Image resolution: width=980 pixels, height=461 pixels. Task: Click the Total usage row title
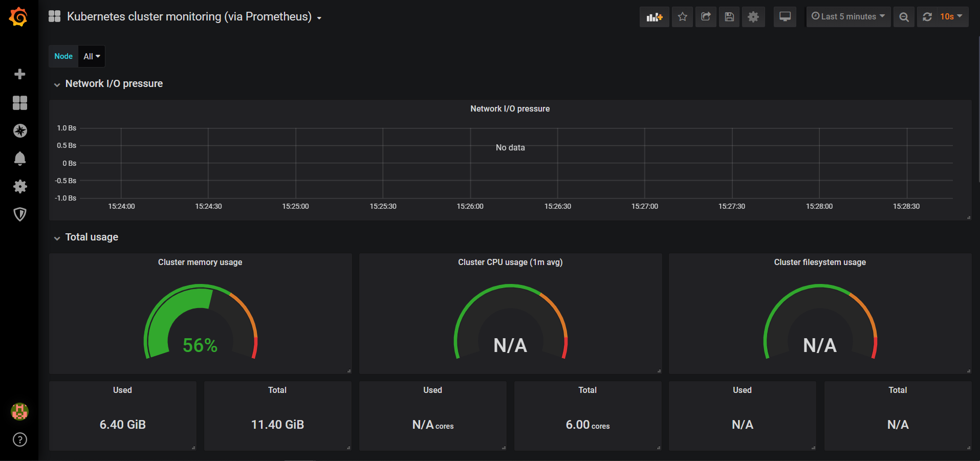click(92, 237)
